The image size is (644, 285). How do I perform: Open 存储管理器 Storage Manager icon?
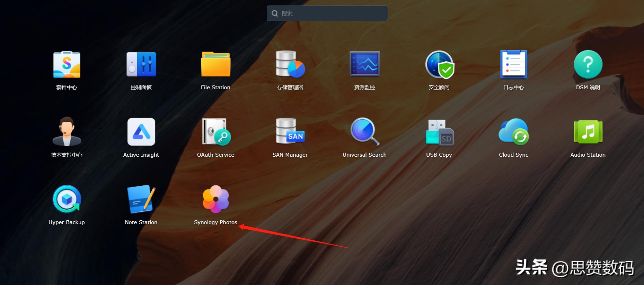click(290, 64)
